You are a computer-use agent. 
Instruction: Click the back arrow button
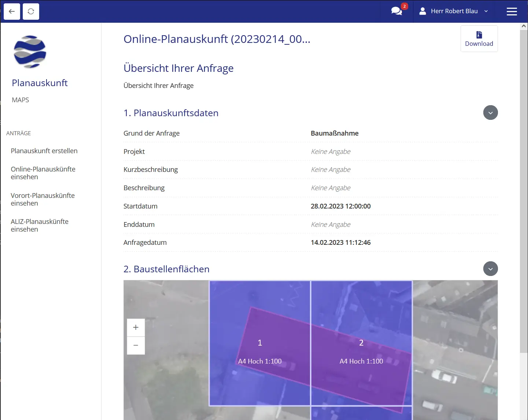pos(12,11)
